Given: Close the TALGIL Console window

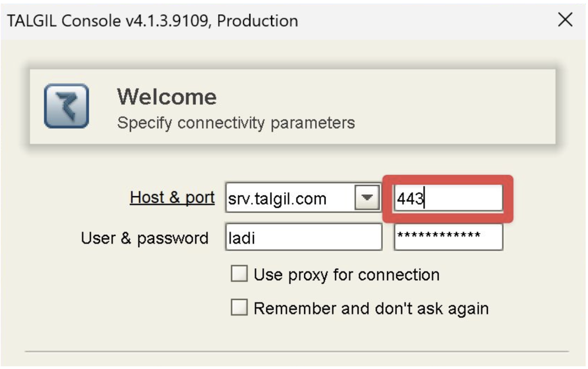Looking at the screenshot, I should tap(564, 19).
